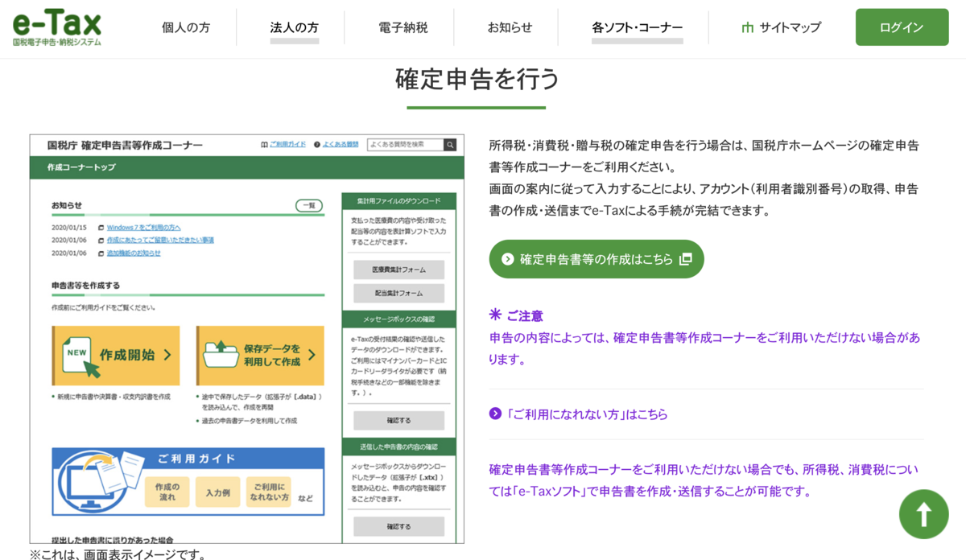
Task: Open the 法人の方 menu
Action: click(x=294, y=27)
